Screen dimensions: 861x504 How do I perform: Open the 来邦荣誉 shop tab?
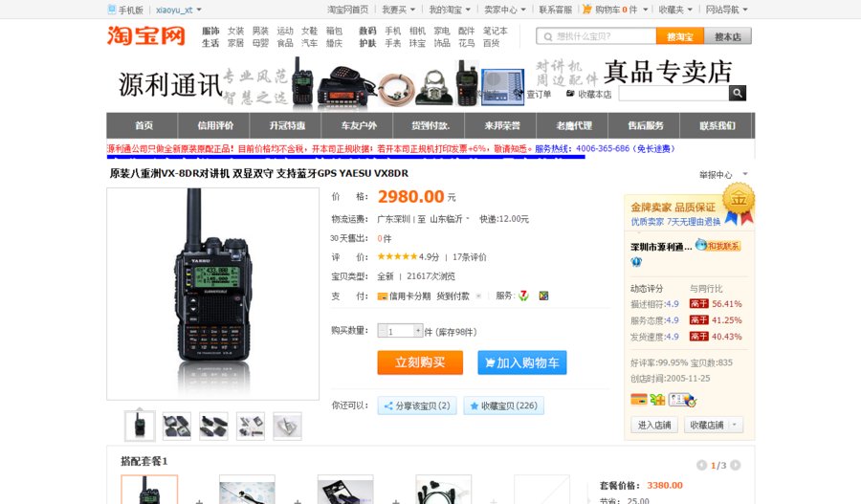[501, 125]
